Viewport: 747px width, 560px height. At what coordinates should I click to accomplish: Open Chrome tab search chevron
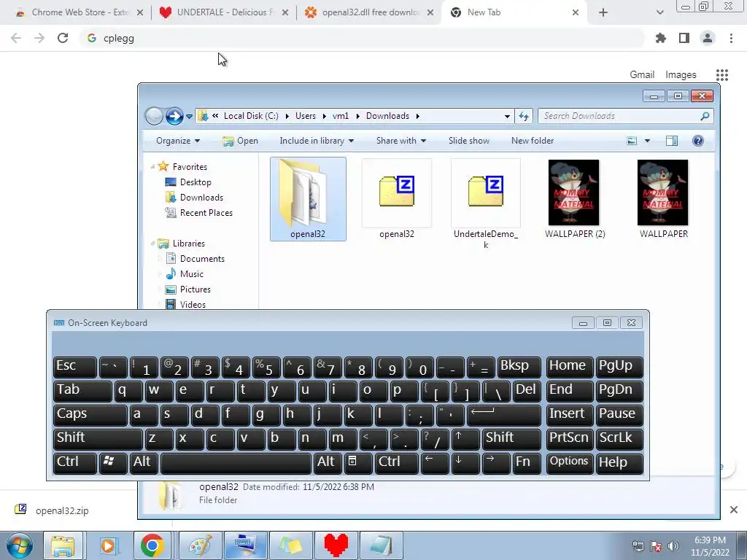(x=659, y=12)
